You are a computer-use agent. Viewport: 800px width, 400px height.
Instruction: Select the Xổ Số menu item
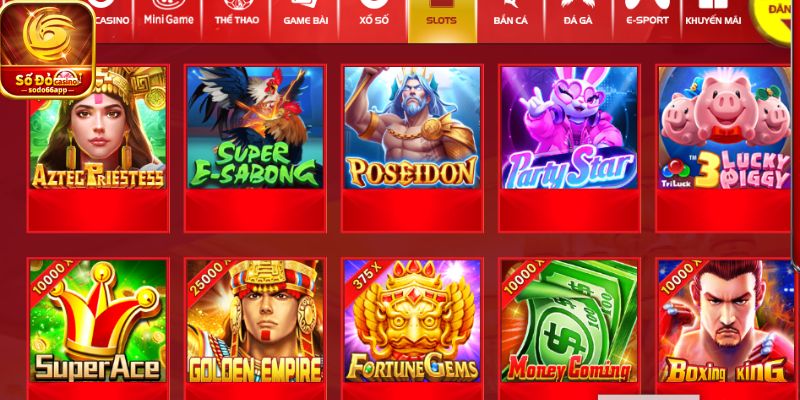(373, 19)
